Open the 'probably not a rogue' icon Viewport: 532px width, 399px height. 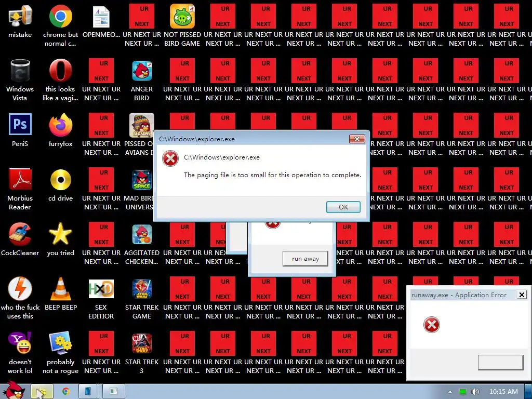coord(60,343)
